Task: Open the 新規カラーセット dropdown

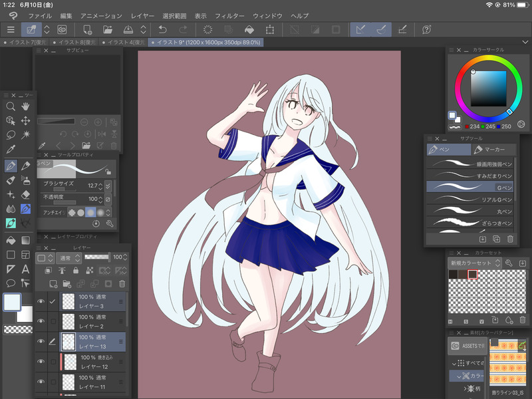Action: [x=475, y=263]
